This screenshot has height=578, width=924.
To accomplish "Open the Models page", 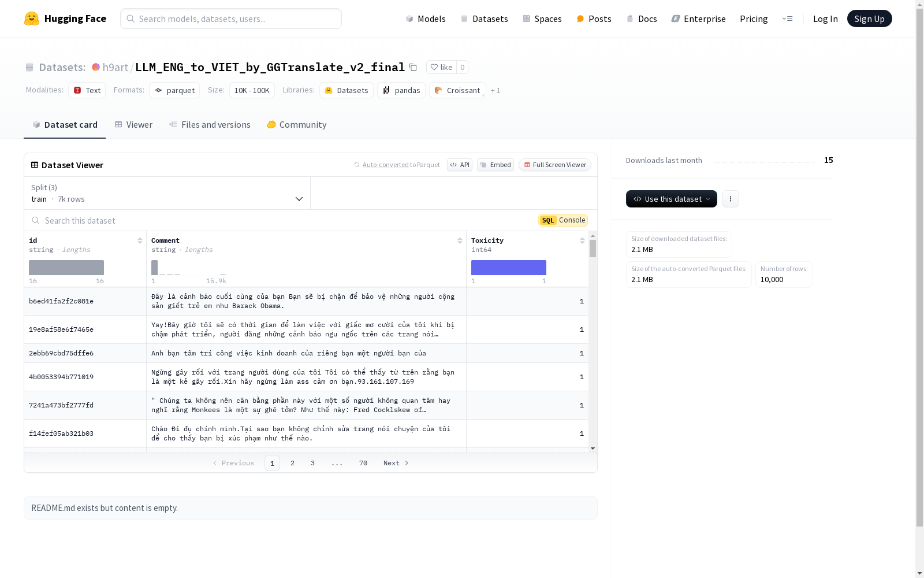I will (426, 18).
